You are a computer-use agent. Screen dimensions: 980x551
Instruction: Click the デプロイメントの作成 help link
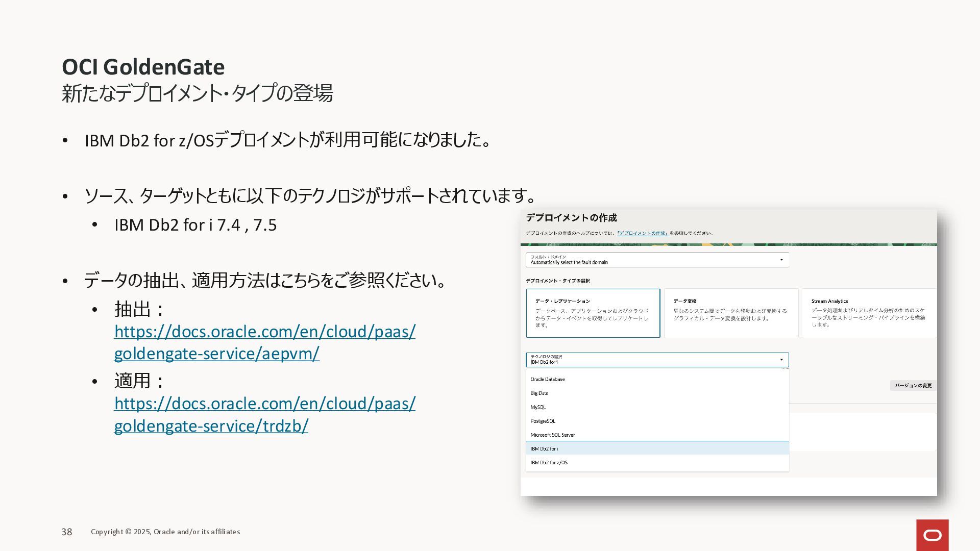tap(643, 233)
